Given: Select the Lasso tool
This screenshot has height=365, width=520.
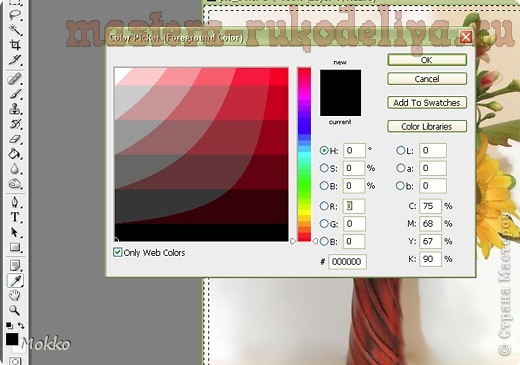Looking at the screenshot, I should (x=15, y=15).
